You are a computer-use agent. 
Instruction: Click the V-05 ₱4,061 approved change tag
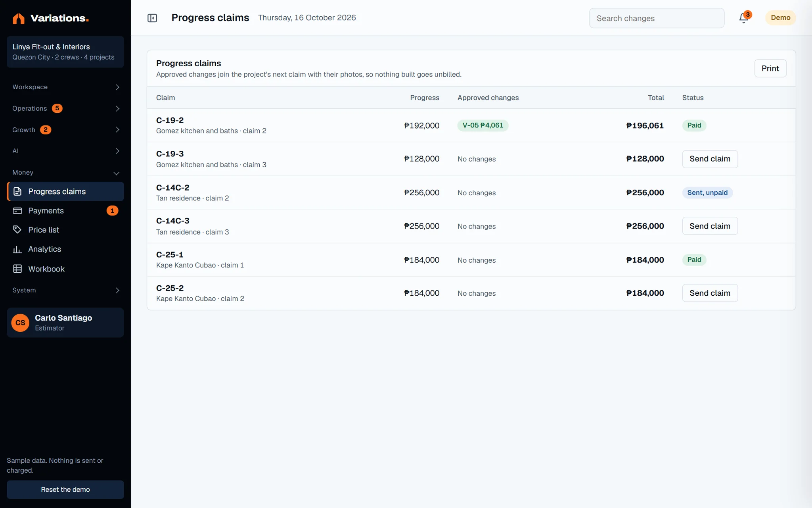point(483,125)
